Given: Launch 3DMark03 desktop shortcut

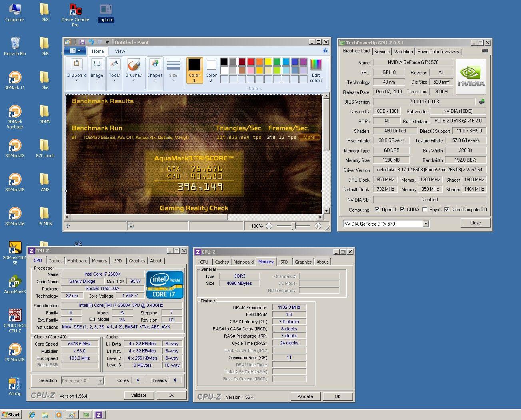Looking at the screenshot, I should (15, 148).
